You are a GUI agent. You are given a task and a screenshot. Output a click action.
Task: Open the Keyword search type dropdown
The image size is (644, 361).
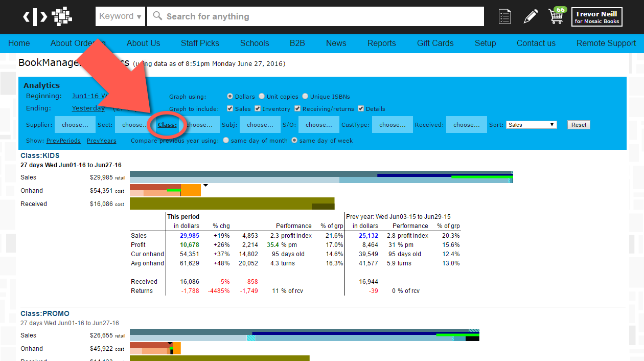click(120, 16)
